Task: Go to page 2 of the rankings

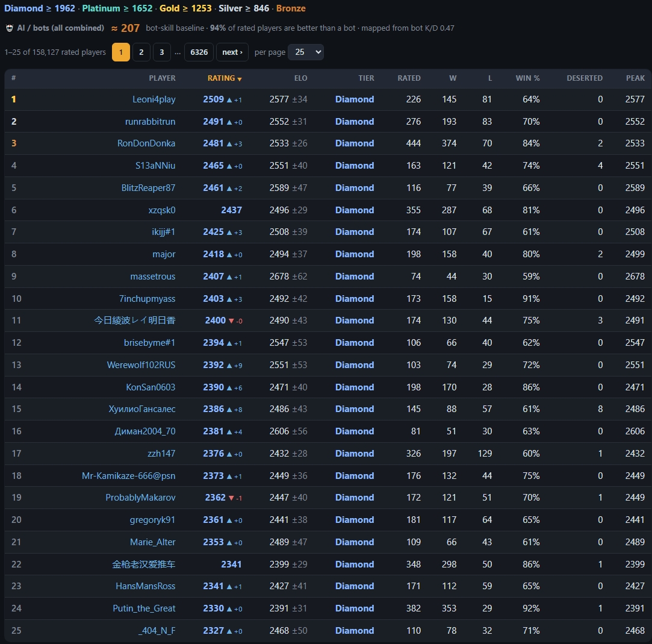Action: pyautogui.click(x=141, y=52)
